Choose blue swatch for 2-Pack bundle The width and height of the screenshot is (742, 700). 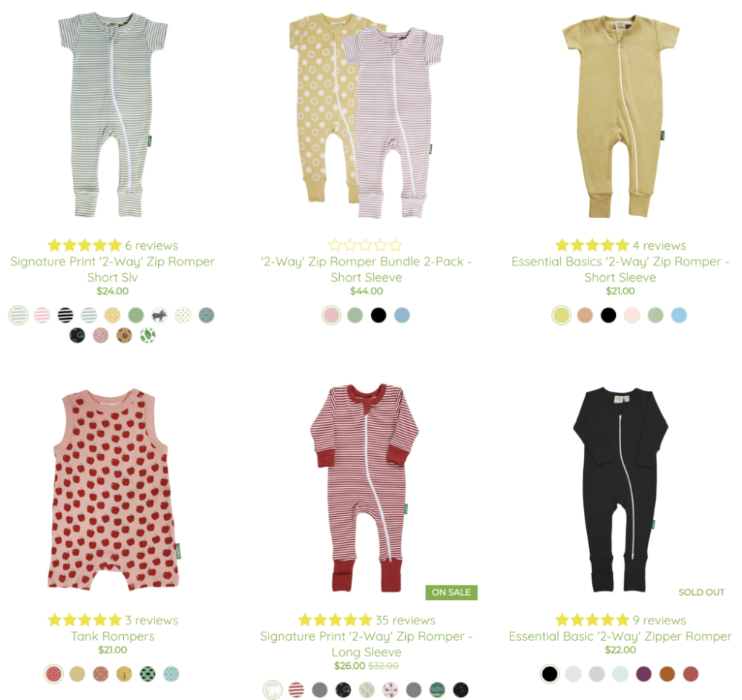click(401, 315)
